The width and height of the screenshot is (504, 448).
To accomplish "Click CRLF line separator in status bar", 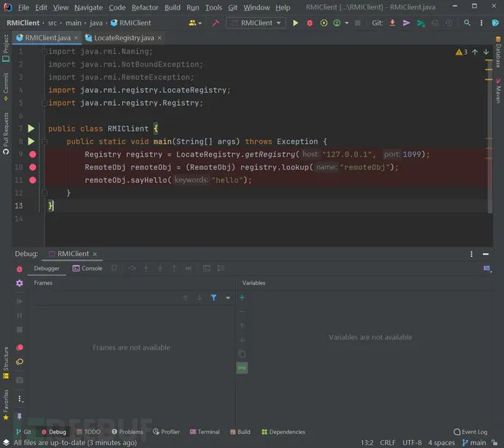I will pos(388,443).
